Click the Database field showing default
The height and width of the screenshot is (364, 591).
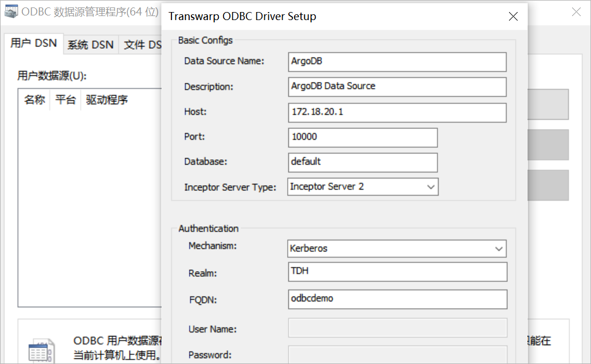pos(363,162)
